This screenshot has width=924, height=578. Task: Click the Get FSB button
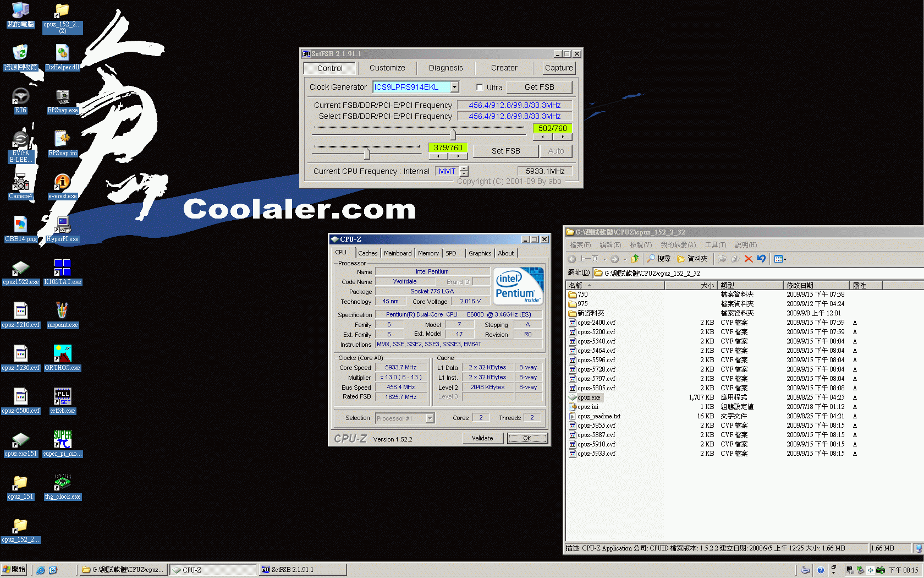[x=539, y=87]
